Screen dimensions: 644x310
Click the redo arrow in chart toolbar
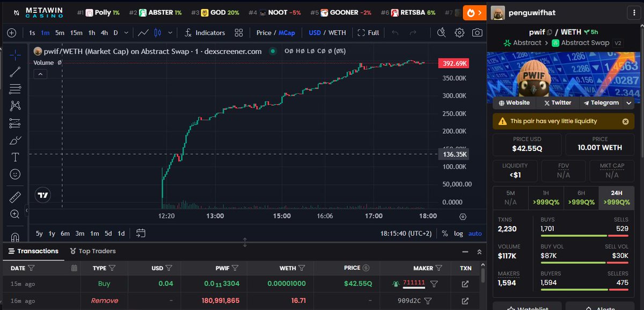[413, 33]
